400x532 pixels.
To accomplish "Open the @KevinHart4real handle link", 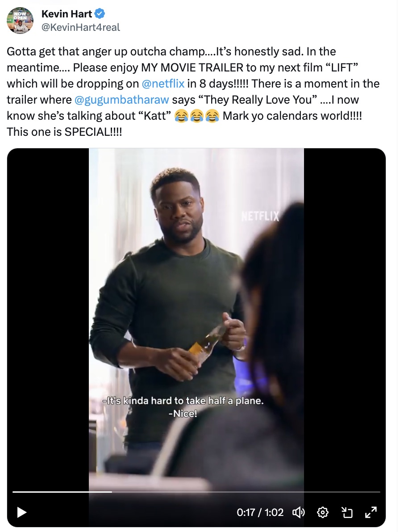I will 81,27.
